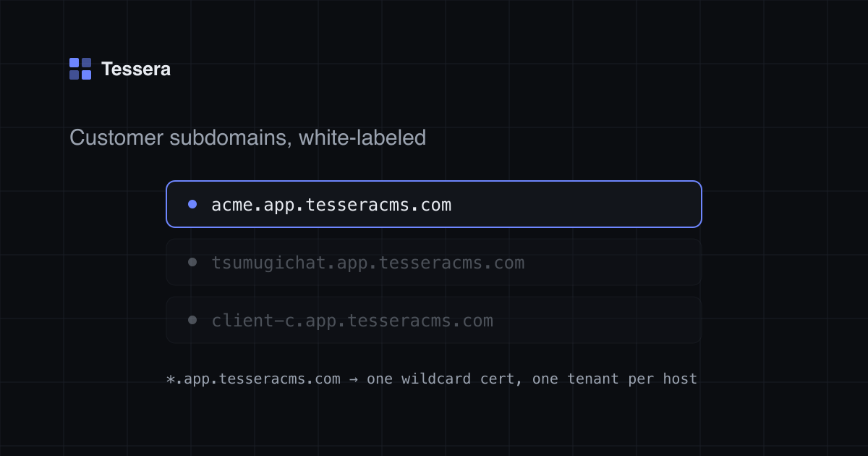Click the gray dot beside client-c subdomain
This screenshot has height=456, width=868.
(x=192, y=320)
